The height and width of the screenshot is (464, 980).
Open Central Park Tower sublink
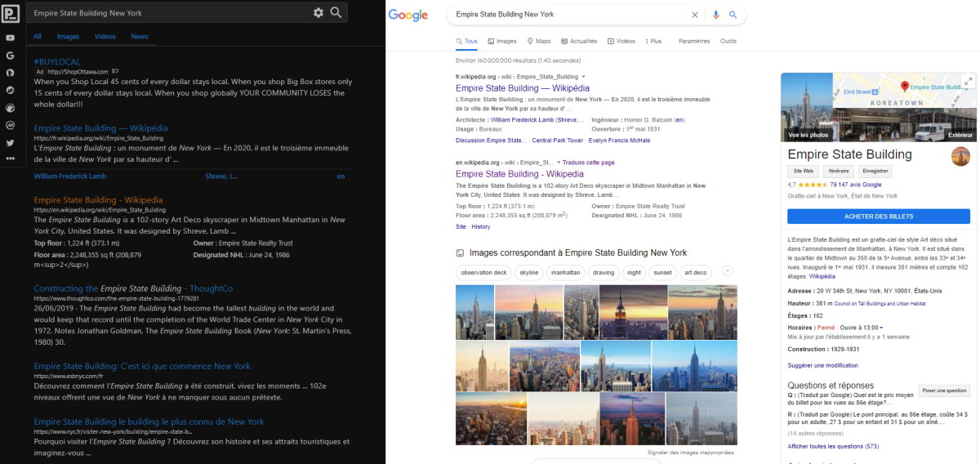click(557, 141)
